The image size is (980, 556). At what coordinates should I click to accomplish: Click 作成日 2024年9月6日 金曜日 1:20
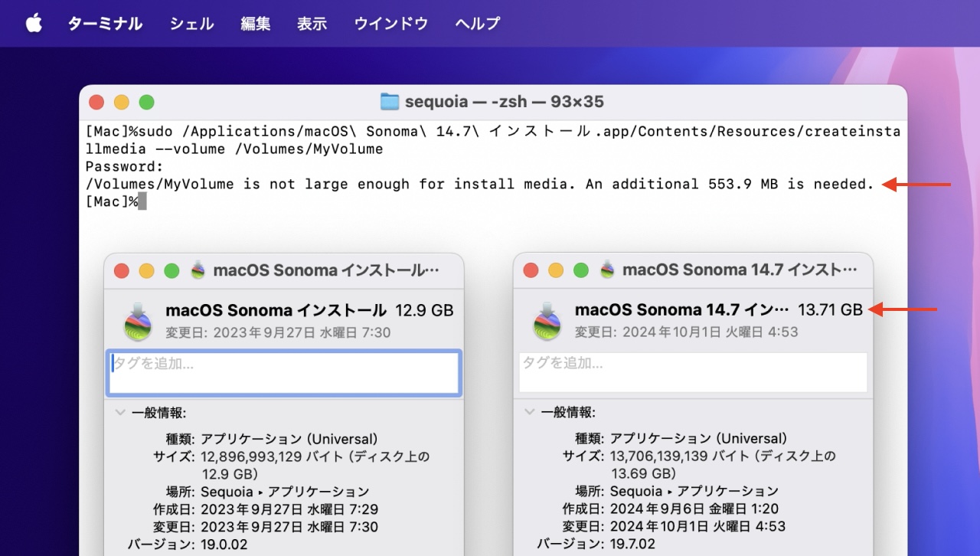[x=696, y=509]
